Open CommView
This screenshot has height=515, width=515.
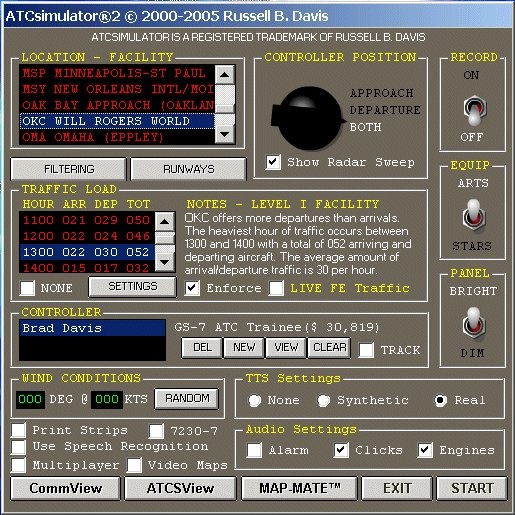point(66,488)
